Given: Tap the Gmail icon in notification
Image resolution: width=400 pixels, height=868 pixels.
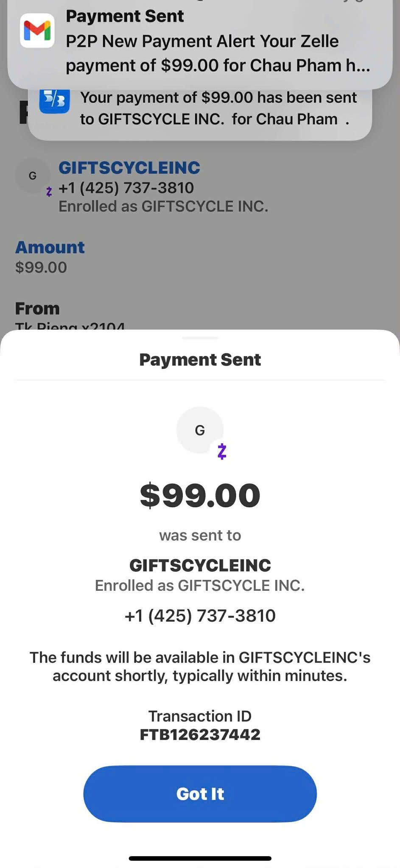Looking at the screenshot, I should [37, 31].
